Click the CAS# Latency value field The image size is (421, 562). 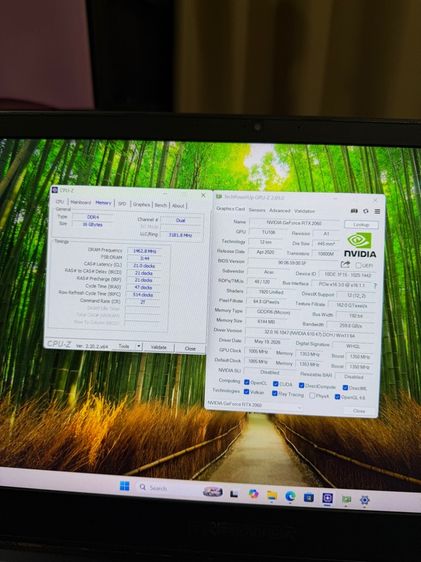(x=144, y=266)
